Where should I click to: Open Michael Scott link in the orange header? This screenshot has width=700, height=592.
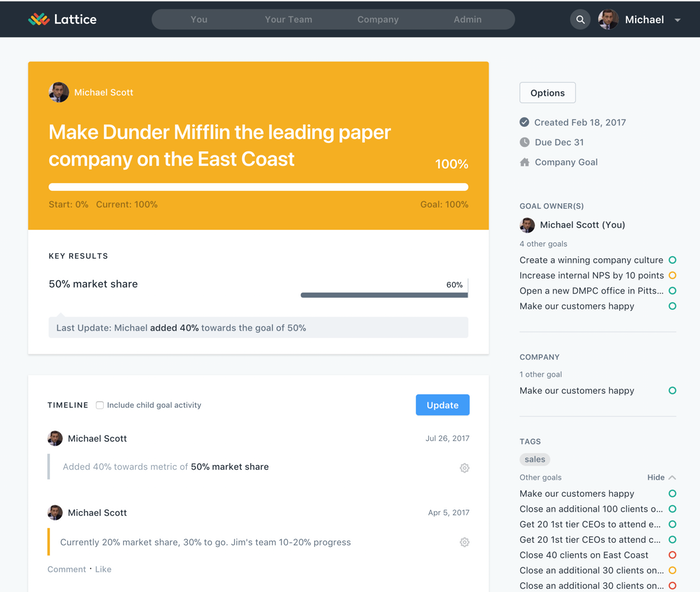tap(104, 92)
